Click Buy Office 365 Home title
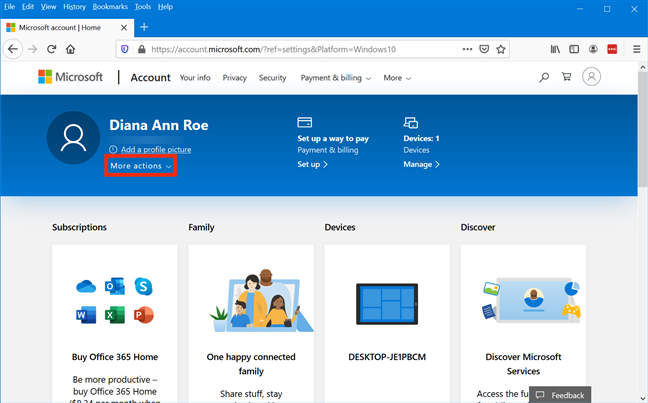The width and height of the screenshot is (648, 403). coord(115,357)
